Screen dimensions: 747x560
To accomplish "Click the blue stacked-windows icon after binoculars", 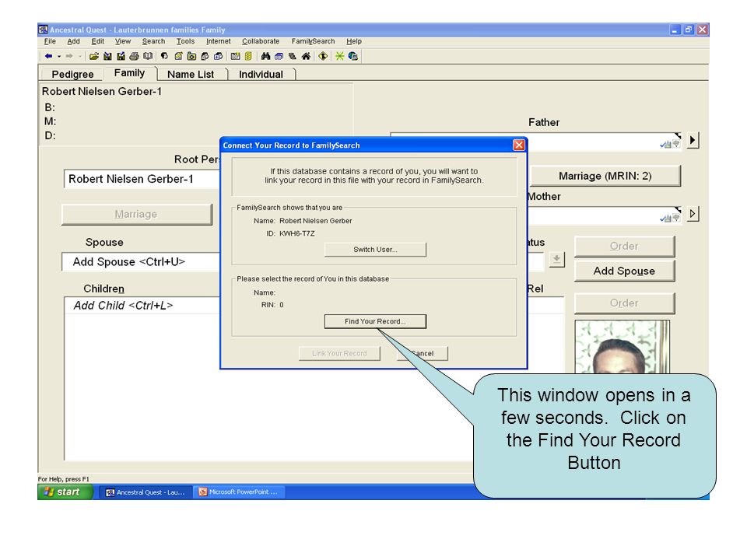I will (x=279, y=56).
